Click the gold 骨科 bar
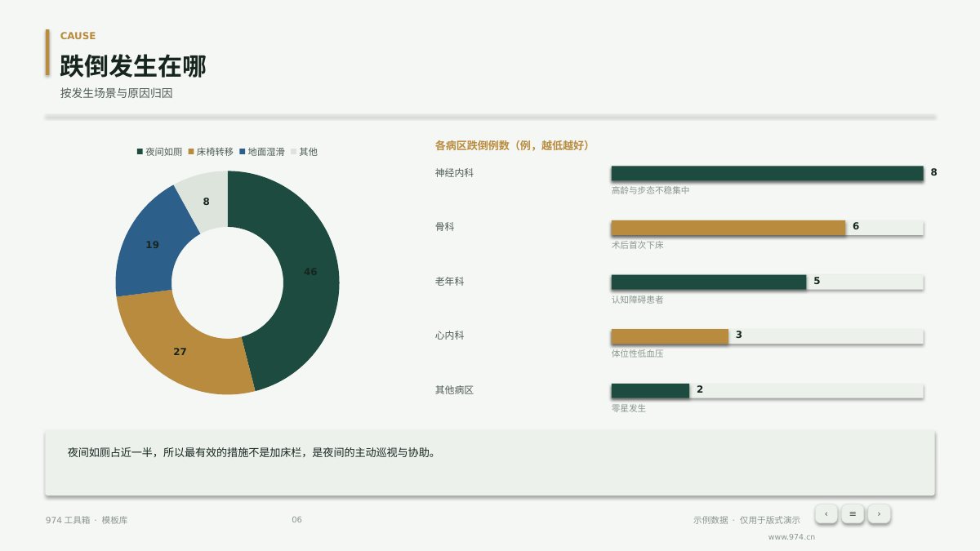The width and height of the screenshot is (980, 551). 728,228
